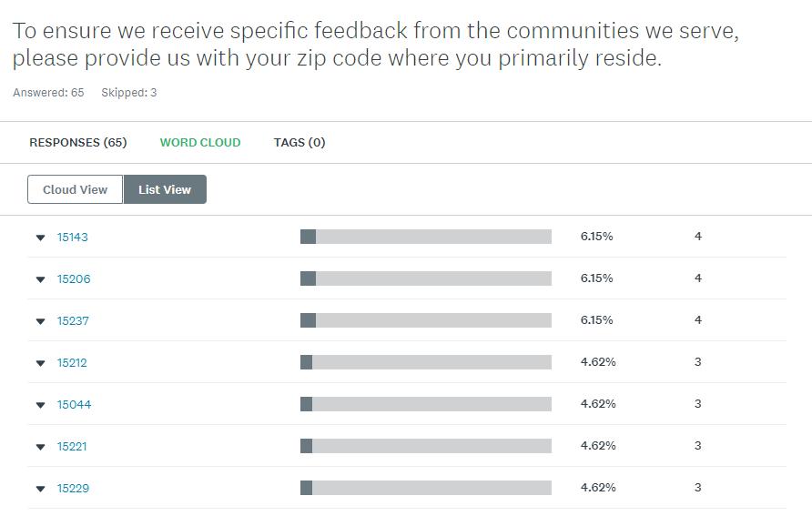Open responses for zip 15237

tap(73, 321)
